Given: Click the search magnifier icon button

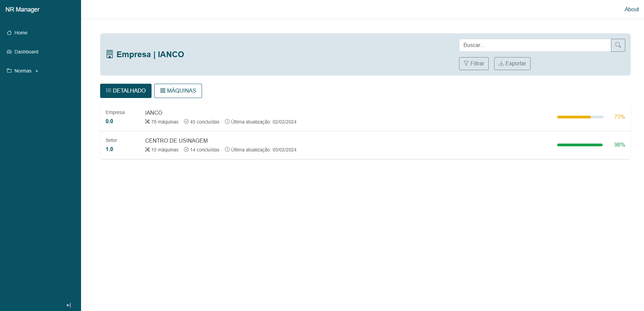Looking at the screenshot, I should [618, 45].
